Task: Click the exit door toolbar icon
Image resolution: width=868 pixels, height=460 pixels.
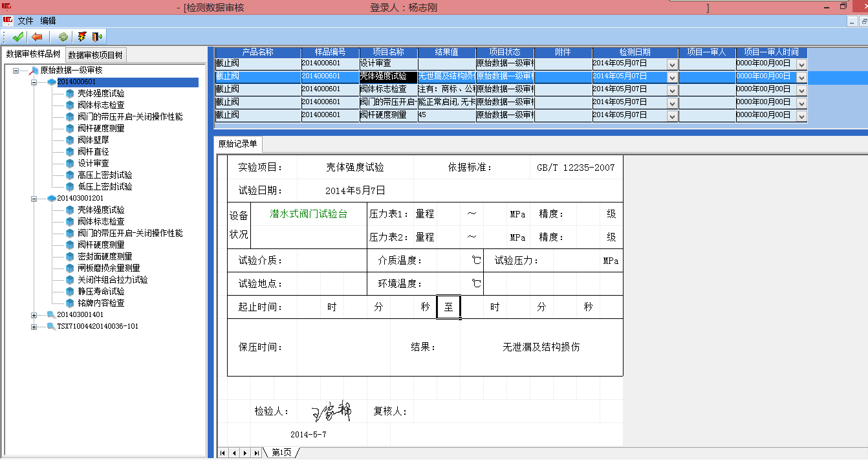Action: (98, 37)
